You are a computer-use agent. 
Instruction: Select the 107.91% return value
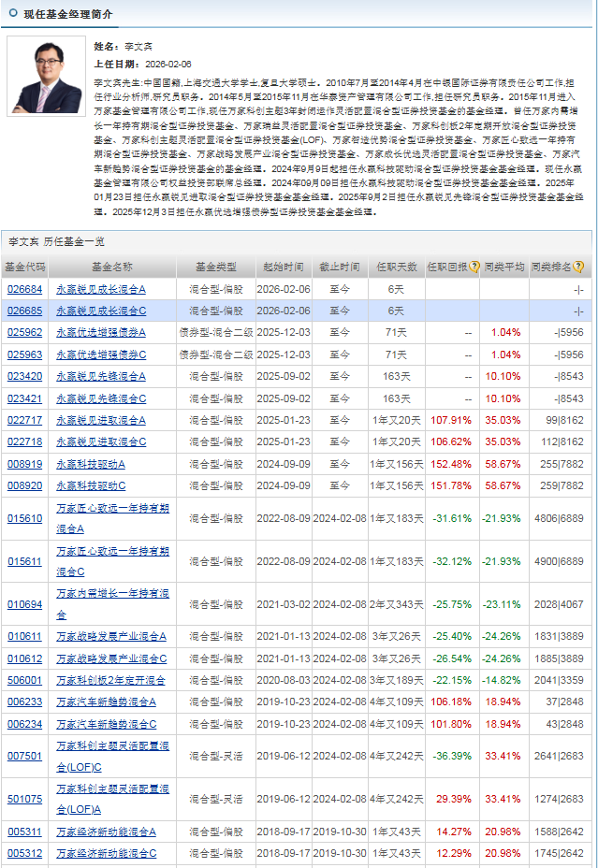451,420
